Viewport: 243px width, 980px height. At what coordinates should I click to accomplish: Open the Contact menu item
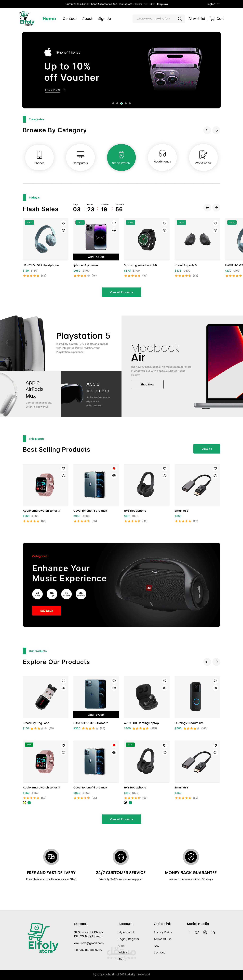point(70,19)
